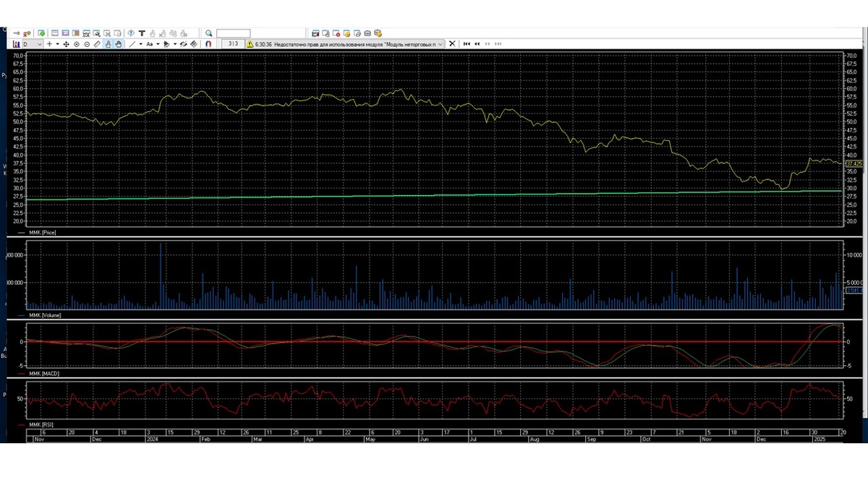Click the zoom out circle-minus icon

tap(87, 44)
